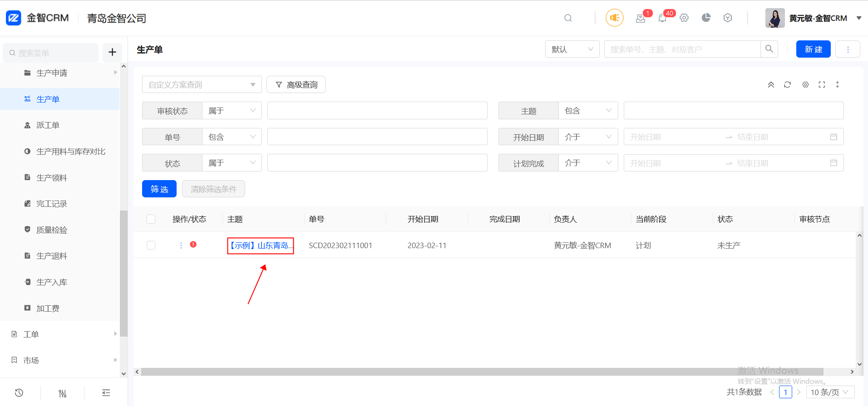Tick the select-all header checkbox
Screen dimensions: 868x406
click(x=151, y=219)
